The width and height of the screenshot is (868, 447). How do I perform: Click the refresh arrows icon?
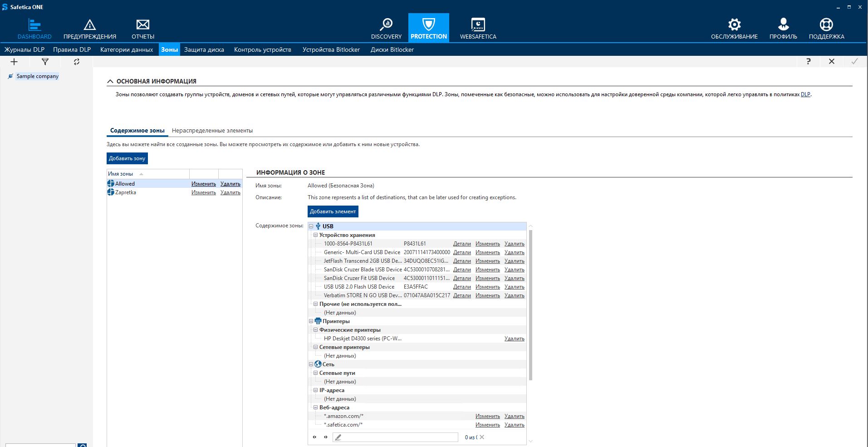[x=77, y=62]
